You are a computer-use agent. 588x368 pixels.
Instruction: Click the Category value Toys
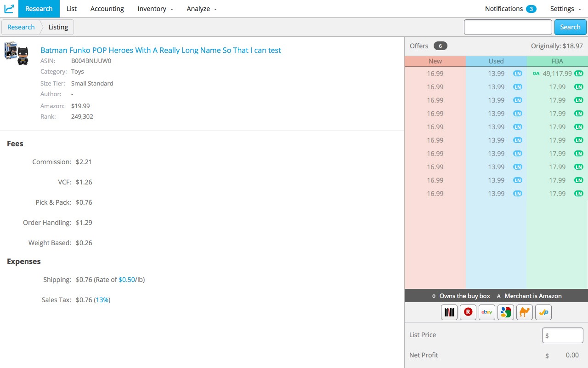tap(77, 72)
